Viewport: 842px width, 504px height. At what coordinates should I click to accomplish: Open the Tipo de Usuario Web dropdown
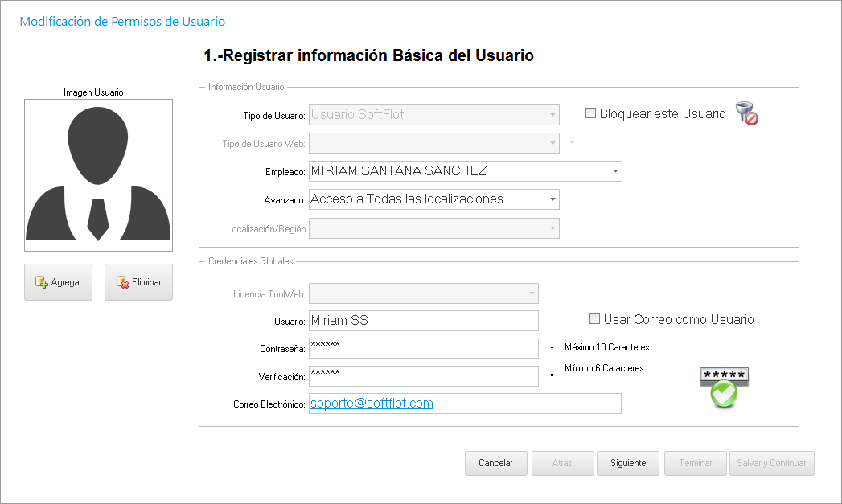tap(552, 144)
